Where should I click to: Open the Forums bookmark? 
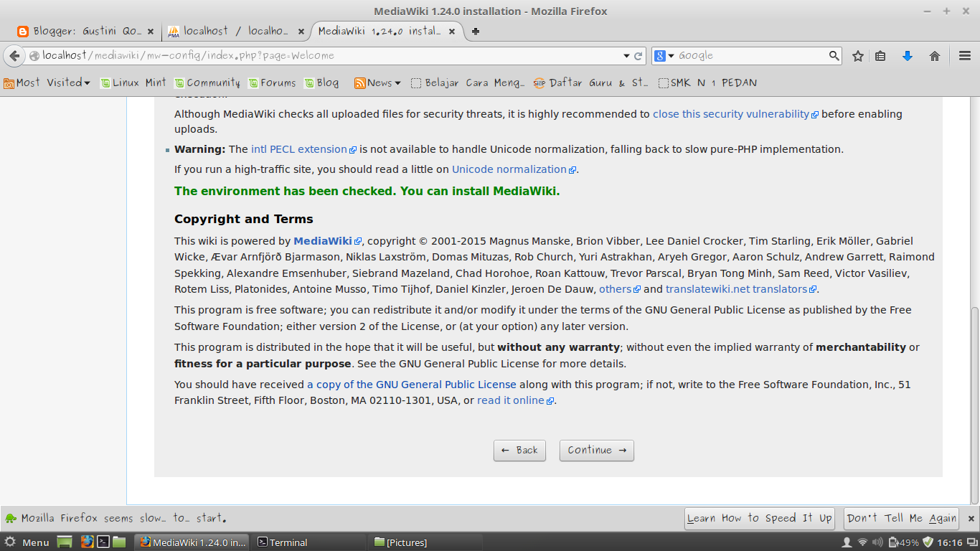pos(272,83)
